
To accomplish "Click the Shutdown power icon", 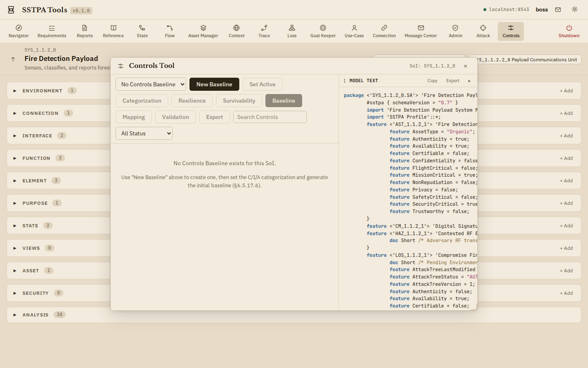I will click(569, 28).
